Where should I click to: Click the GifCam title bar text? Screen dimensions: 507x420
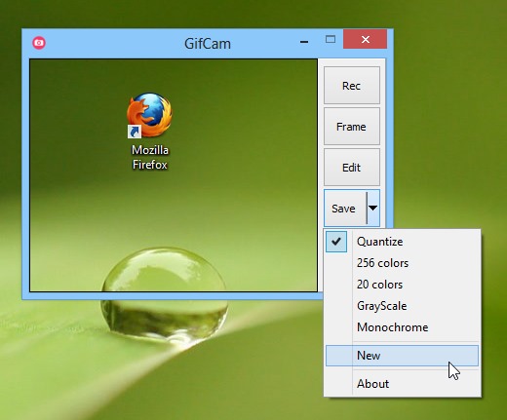point(208,44)
